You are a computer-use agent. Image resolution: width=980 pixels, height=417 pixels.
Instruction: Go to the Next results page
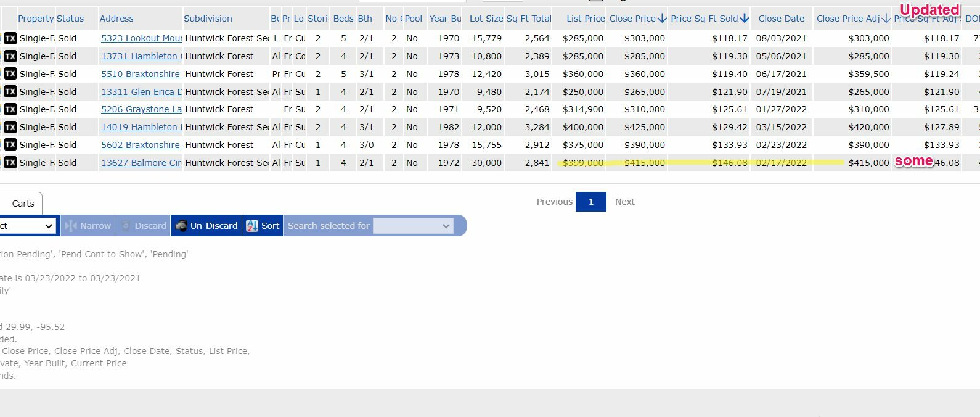click(x=624, y=202)
